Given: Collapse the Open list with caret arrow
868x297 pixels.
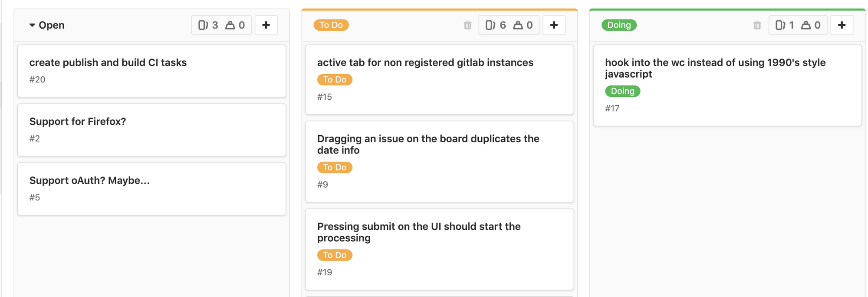Looking at the screenshot, I should coord(32,25).
